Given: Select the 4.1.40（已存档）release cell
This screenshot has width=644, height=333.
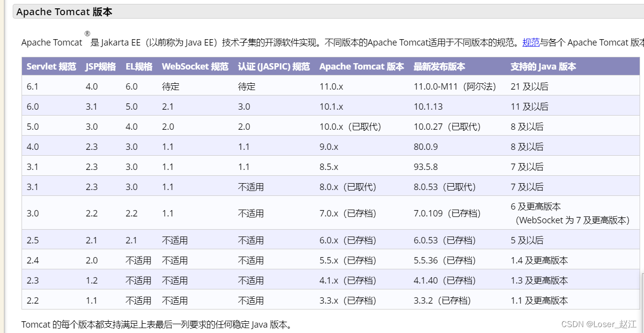Looking at the screenshot, I should pyautogui.click(x=444, y=281).
